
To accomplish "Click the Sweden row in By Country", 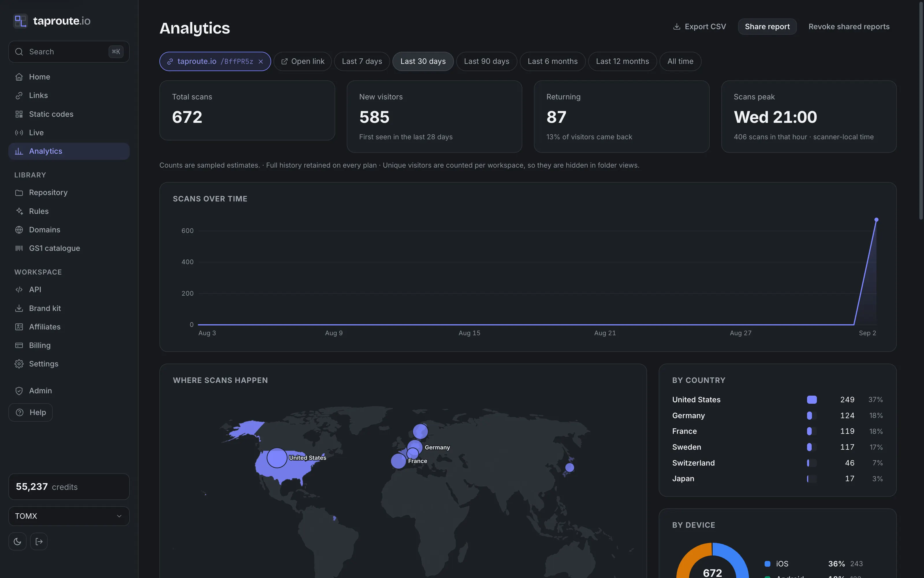I will (x=777, y=447).
